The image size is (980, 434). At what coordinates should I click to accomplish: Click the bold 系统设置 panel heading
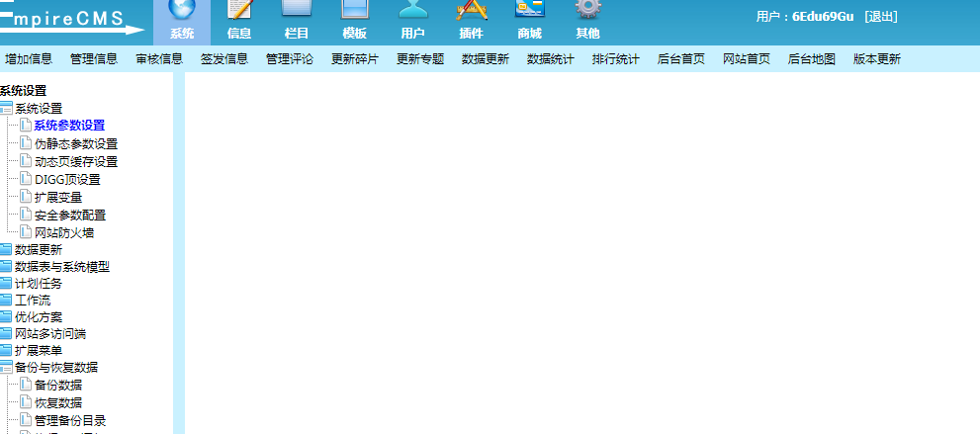click(x=23, y=91)
